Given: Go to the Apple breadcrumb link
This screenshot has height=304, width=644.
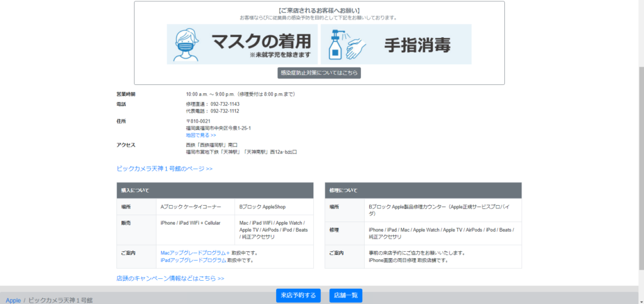Looking at the screenshot, I should (x=13, y=300).
